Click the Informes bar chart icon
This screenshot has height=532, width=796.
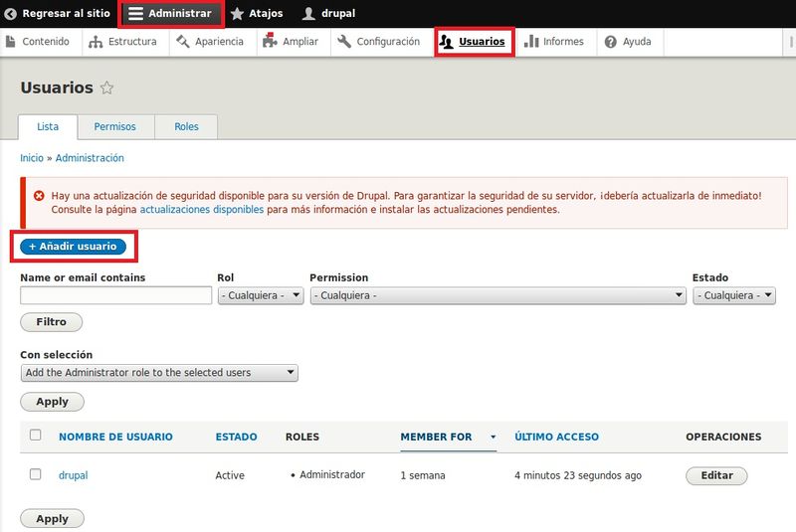click(x=531, y=41)
